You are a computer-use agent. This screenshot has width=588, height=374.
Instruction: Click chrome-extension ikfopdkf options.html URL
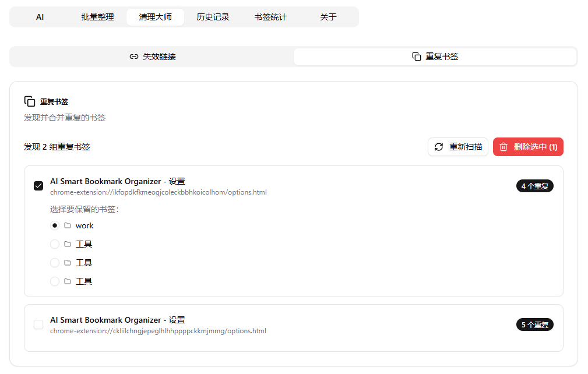(159, 192)
